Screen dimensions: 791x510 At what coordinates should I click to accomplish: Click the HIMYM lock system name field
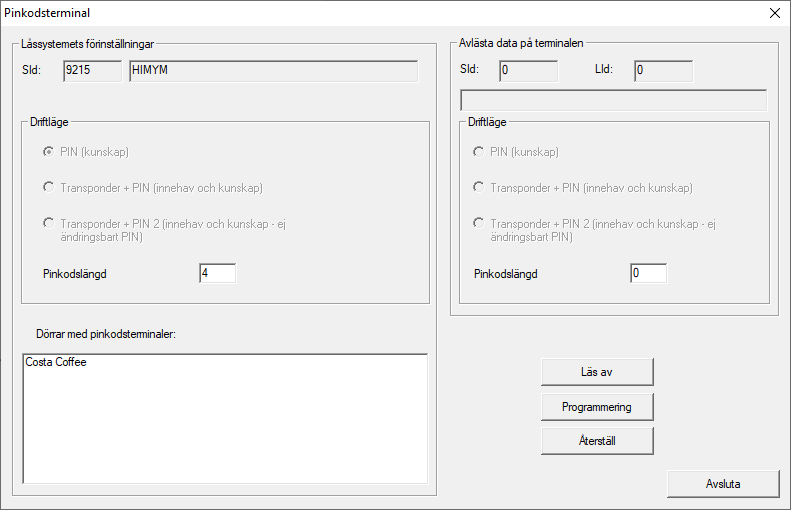[272, 70]
